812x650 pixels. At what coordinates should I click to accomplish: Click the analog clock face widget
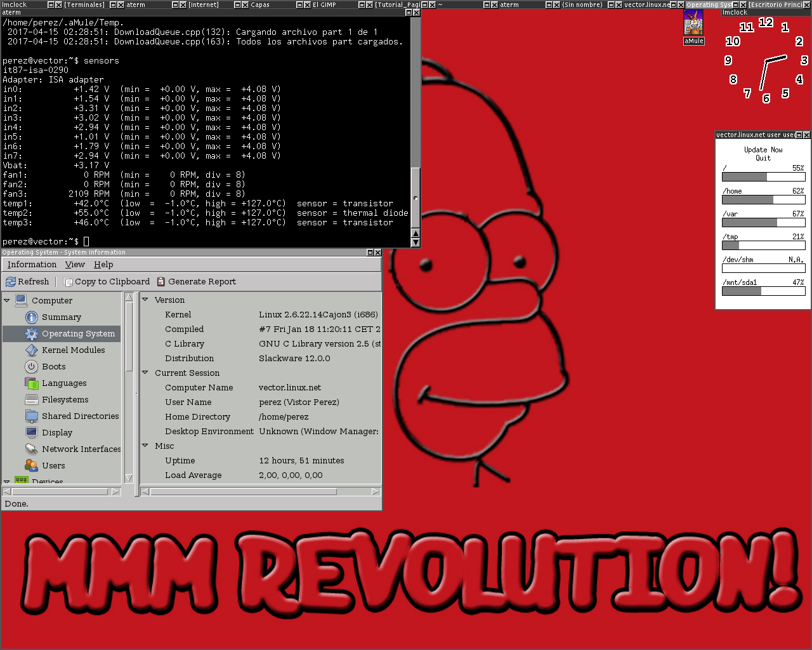click(x=766, y=60)
